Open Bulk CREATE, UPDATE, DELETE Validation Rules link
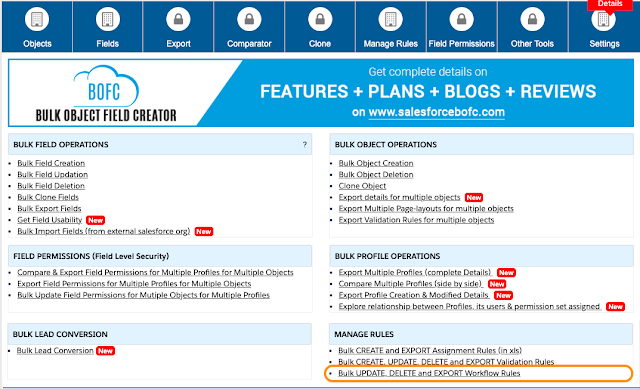The height and width of the screenshot is (389, 640). coord(446,362)
